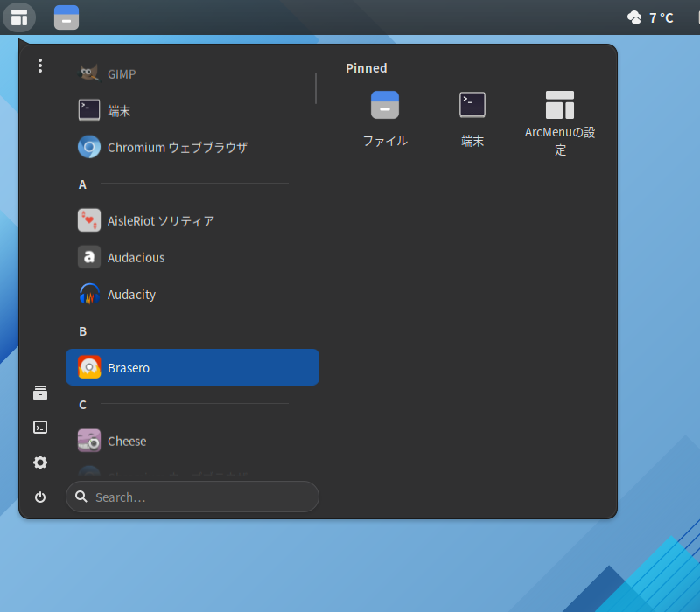This screenshot has width=700, height=612.
Task: Open Audacious music player
Action: 192,257
